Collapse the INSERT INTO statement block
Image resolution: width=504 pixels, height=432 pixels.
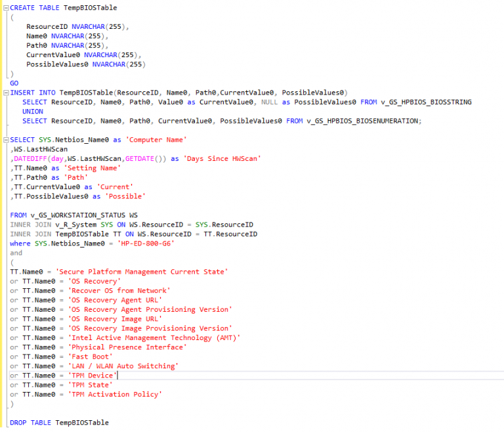(x=5, y=93)
